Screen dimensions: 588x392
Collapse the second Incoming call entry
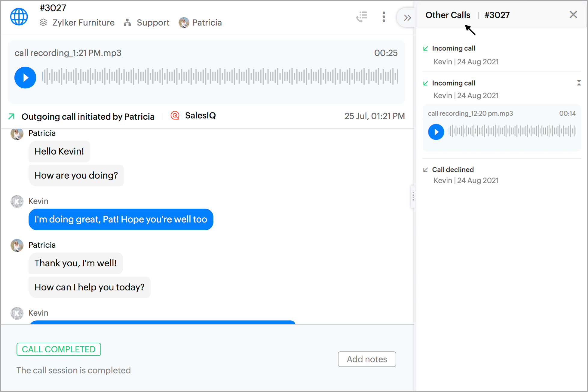(x=579, y=83)
